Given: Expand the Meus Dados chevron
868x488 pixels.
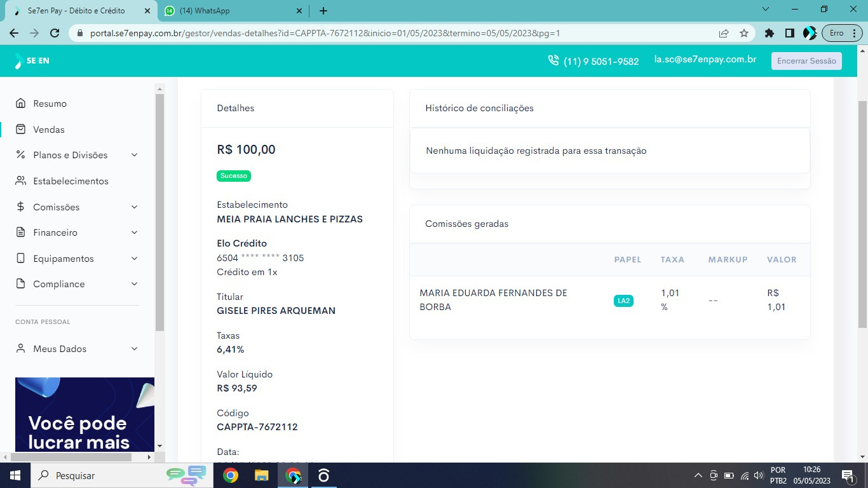Looking at the screenshot, I should coord(134,349).
